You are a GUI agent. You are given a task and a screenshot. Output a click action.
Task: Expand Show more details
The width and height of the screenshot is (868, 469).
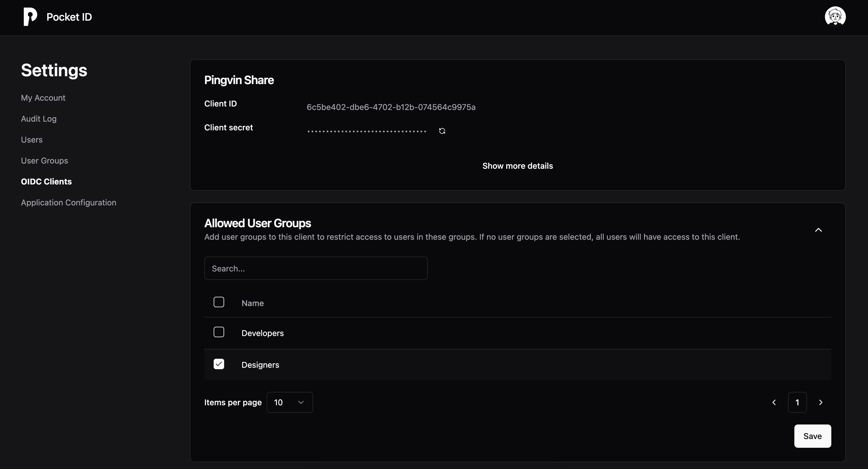pos(517,166)
